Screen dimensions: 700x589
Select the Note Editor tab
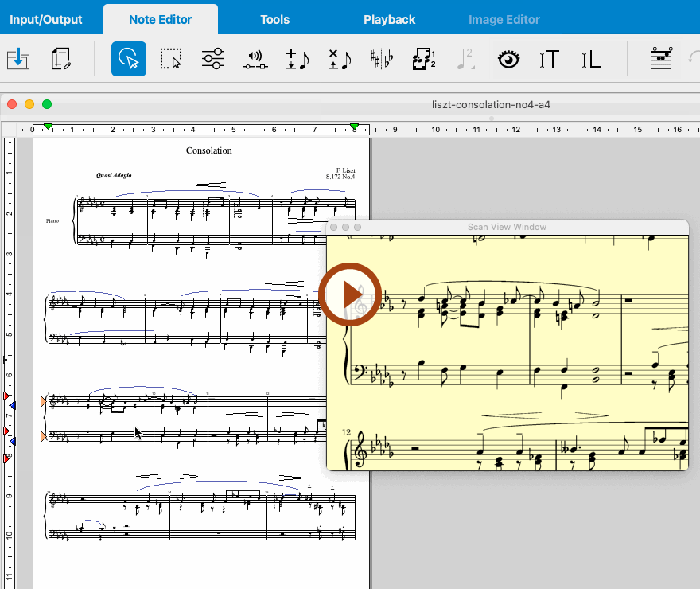160,20
